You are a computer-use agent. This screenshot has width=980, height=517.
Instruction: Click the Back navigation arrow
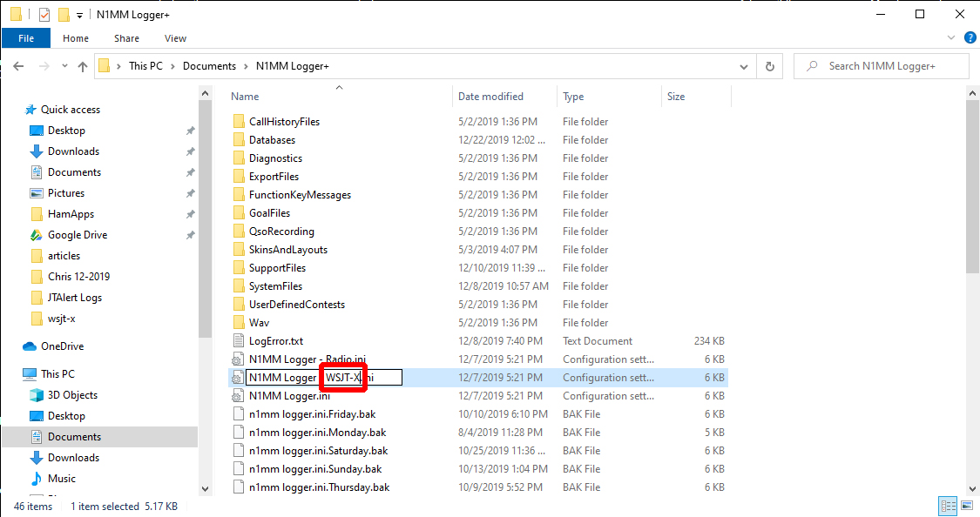[19, 66]
